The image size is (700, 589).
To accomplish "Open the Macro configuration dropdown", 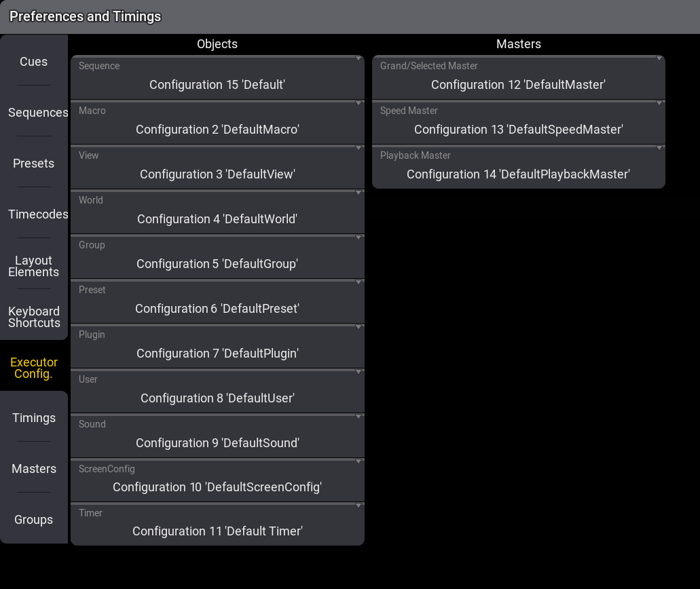I will pos(217,122).
